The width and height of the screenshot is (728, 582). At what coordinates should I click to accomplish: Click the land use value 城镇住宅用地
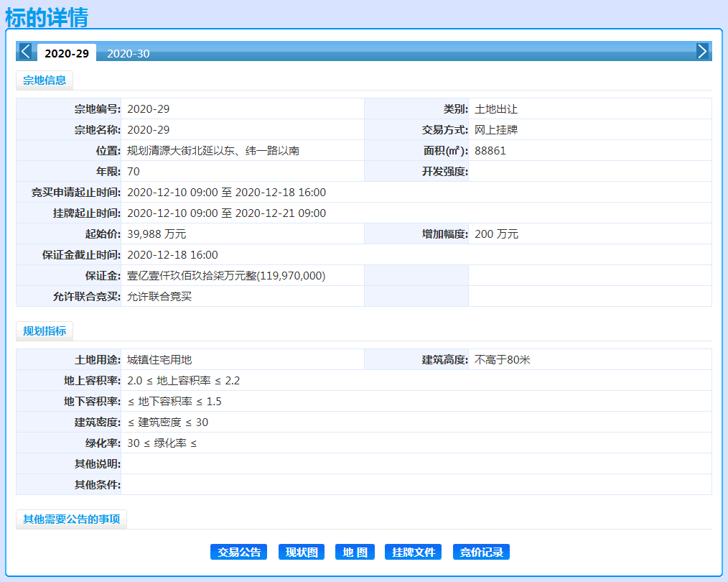click(x=159, y=360)
